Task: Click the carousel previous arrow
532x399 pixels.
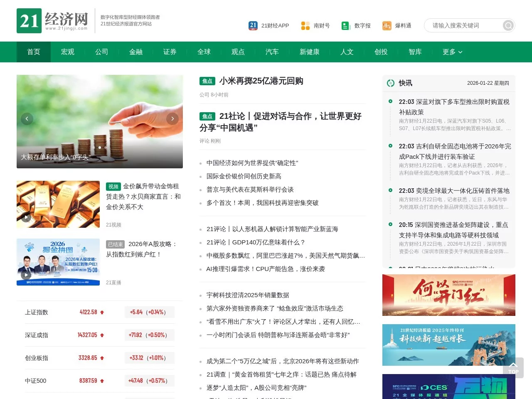Action: (x=27, y=119)
